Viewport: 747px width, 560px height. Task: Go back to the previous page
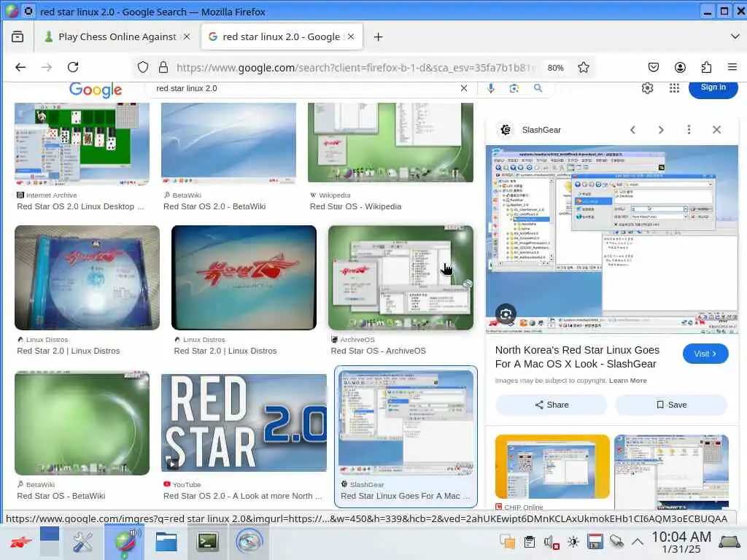point(20,67)
